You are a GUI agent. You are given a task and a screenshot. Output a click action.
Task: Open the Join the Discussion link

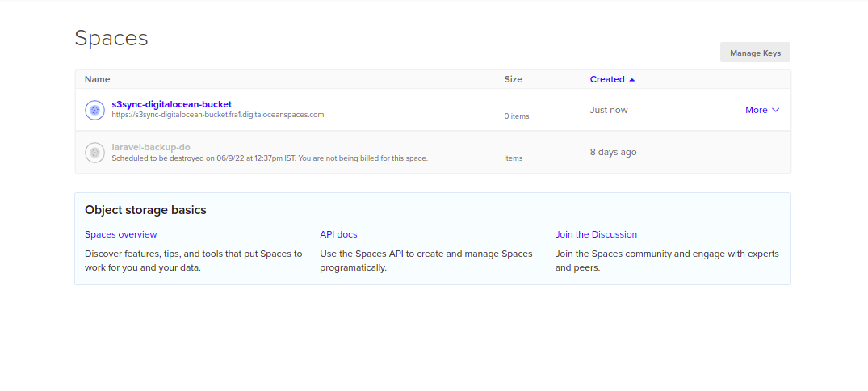596,234
